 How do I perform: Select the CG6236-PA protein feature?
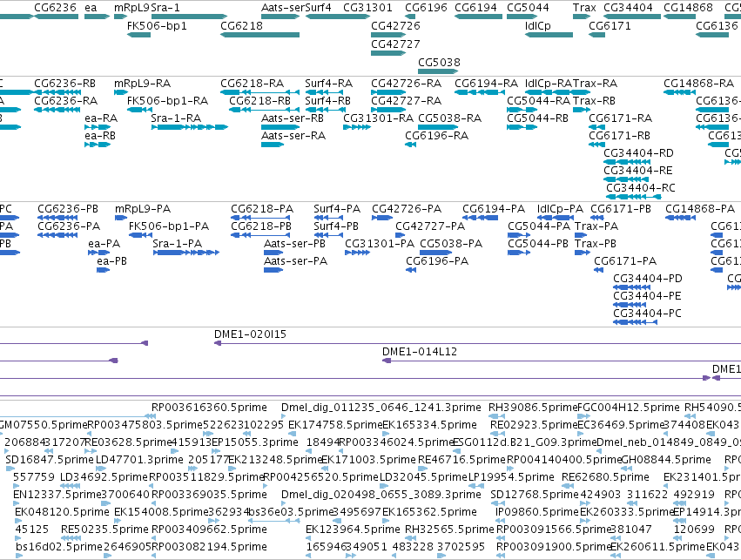(57, 235)
